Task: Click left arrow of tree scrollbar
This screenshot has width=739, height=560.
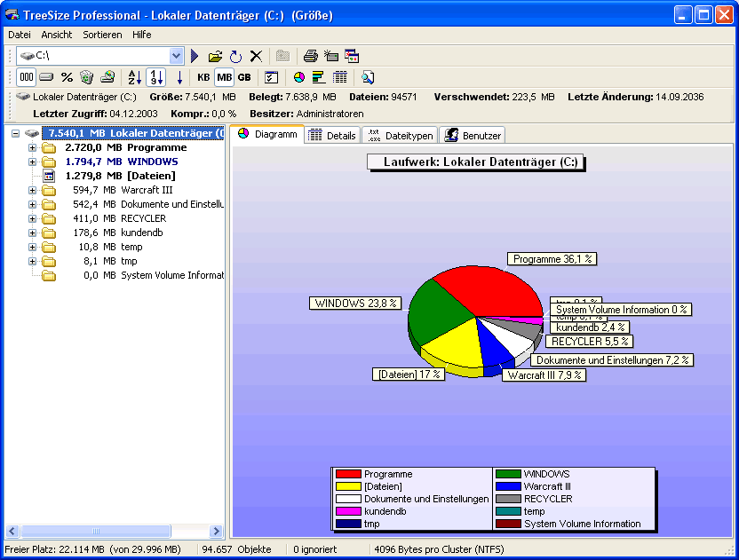Action: tap(12, 531)
